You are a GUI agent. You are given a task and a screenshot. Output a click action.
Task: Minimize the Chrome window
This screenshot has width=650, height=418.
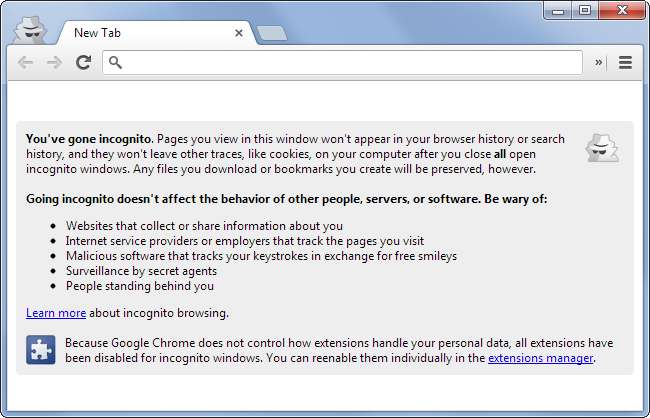555,10
